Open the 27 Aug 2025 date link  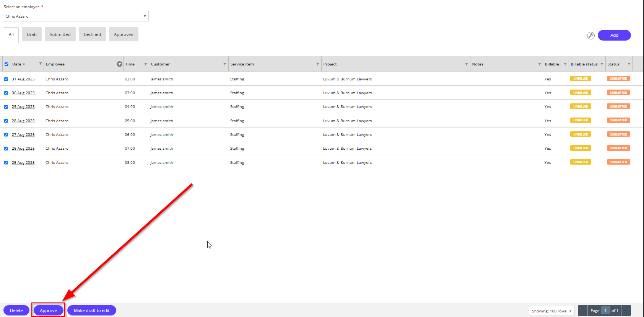[x=23, y=135]
